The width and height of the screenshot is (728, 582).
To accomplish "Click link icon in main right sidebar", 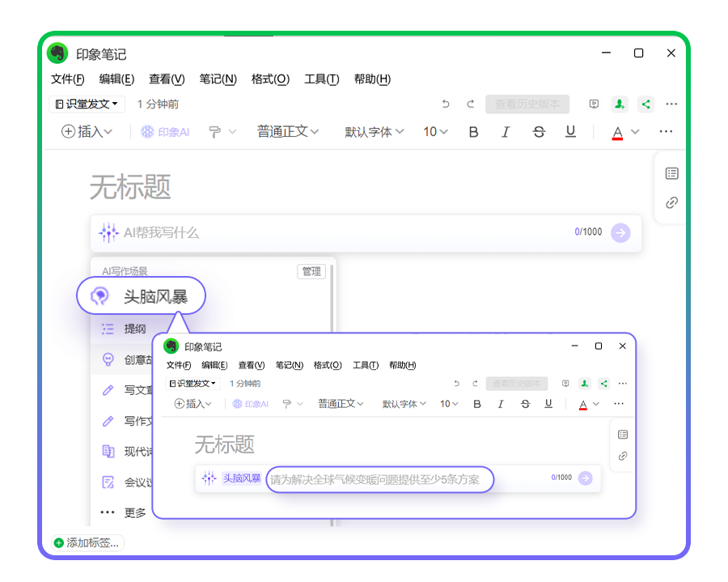I will click(x=671, y=203).
